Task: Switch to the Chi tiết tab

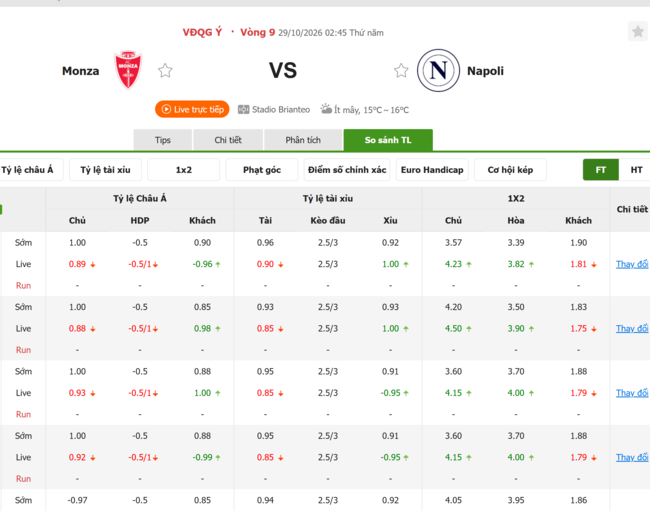Action: click(228, 140)
